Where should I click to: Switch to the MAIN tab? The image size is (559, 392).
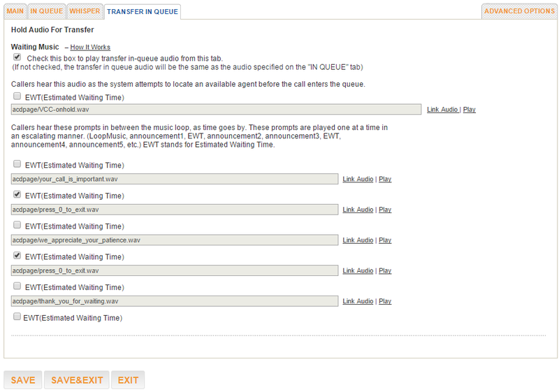pos(15,11)
